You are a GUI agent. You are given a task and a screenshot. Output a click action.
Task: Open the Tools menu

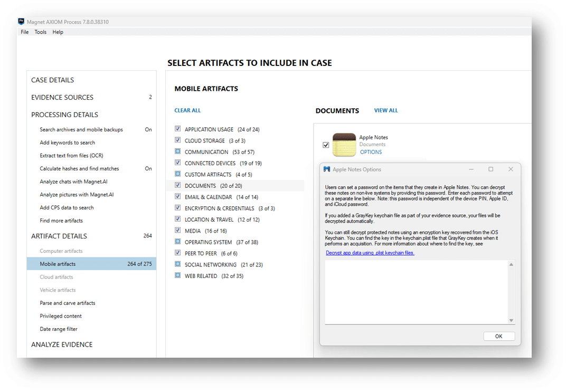click(40, 32)
